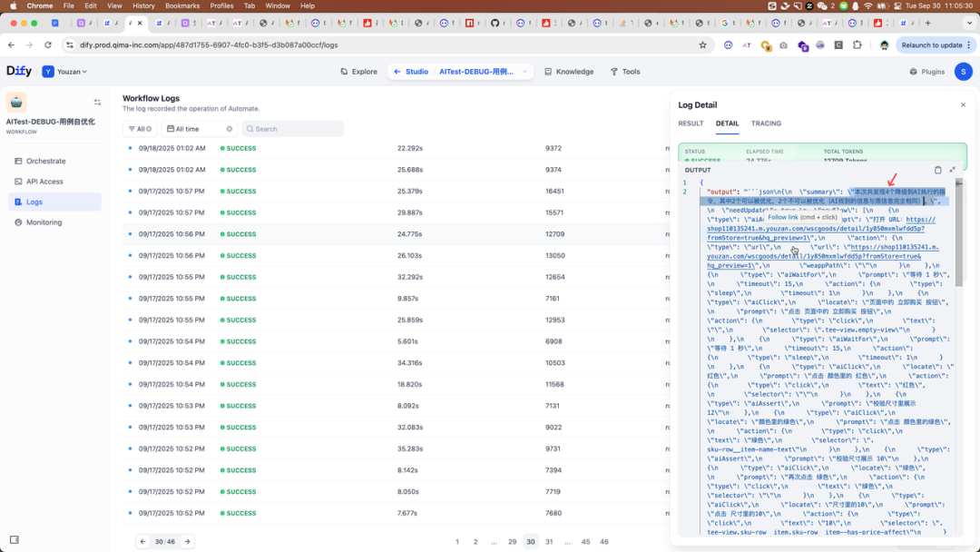This screenshot has width=980, height=552.
Task: Click the output code scrollbar
Action: click(x=959, y=232)
